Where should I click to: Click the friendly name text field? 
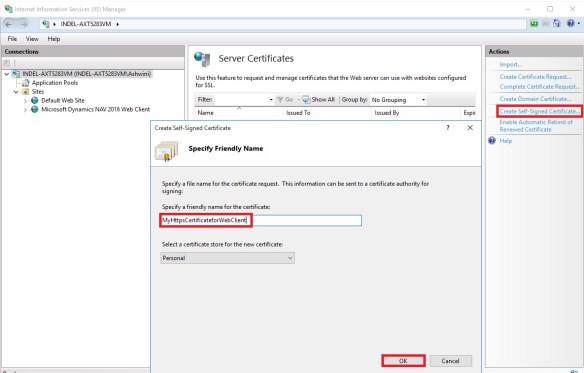[261, 220]
